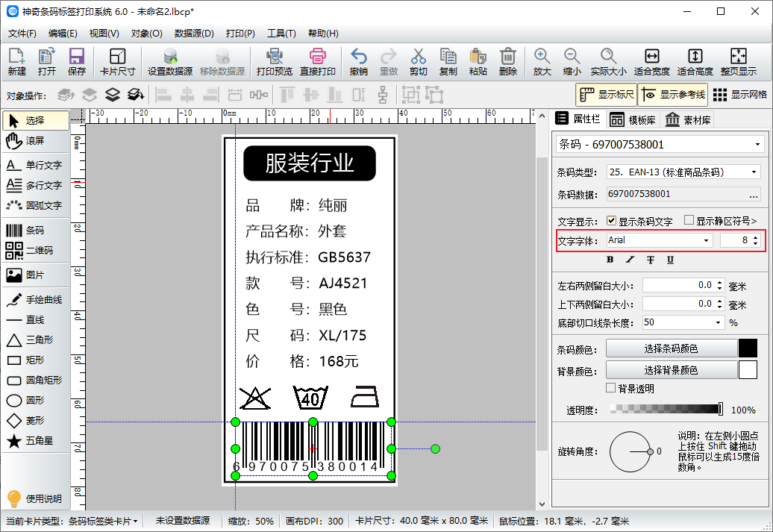Enable 背景透明 checkbox
The image size is (773, 532).
(x=611, y=388)
